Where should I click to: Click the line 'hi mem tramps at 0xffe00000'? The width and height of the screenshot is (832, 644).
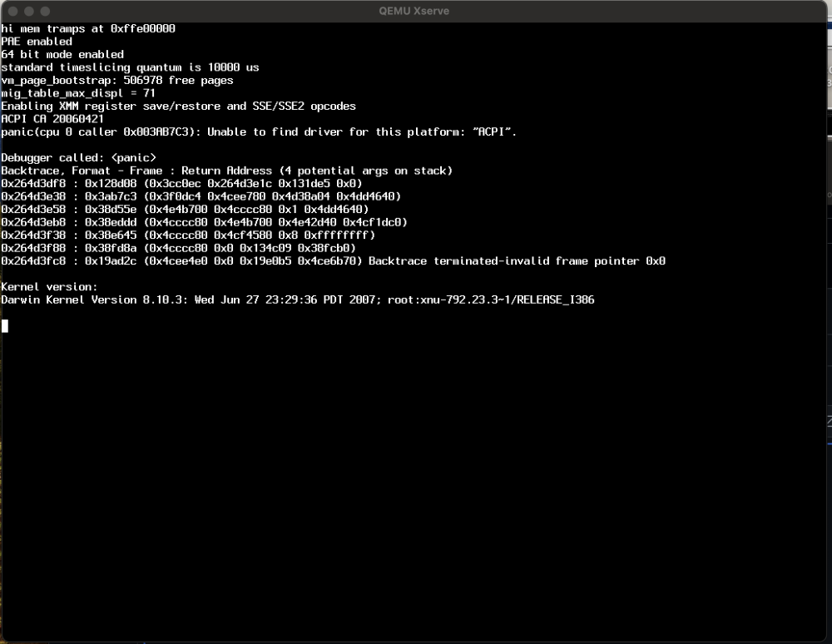(88, 28)
